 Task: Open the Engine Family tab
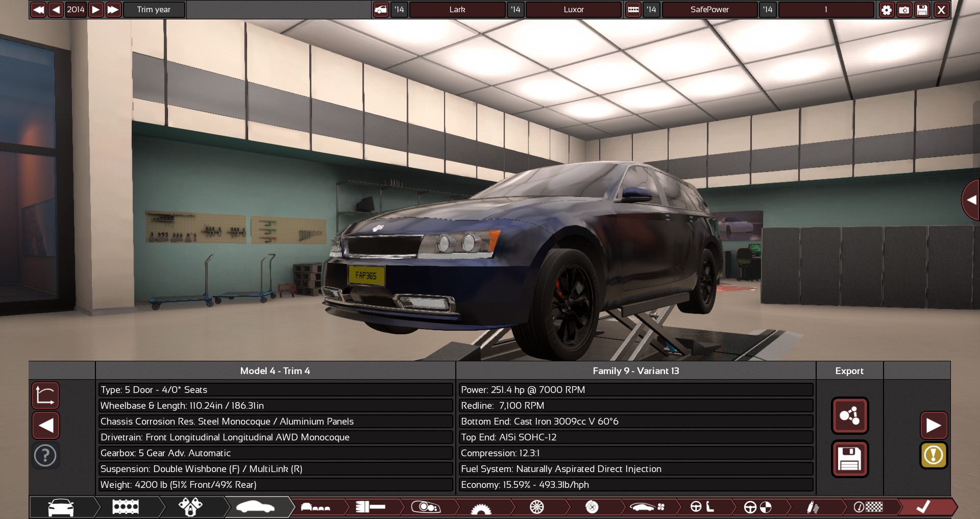tap(126, 507)
